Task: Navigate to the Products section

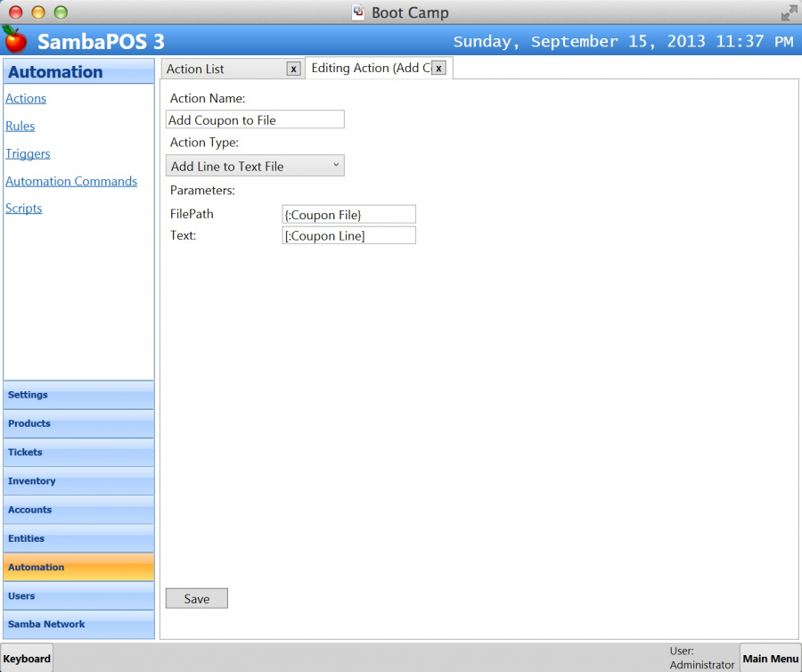Action: (78, 423)
